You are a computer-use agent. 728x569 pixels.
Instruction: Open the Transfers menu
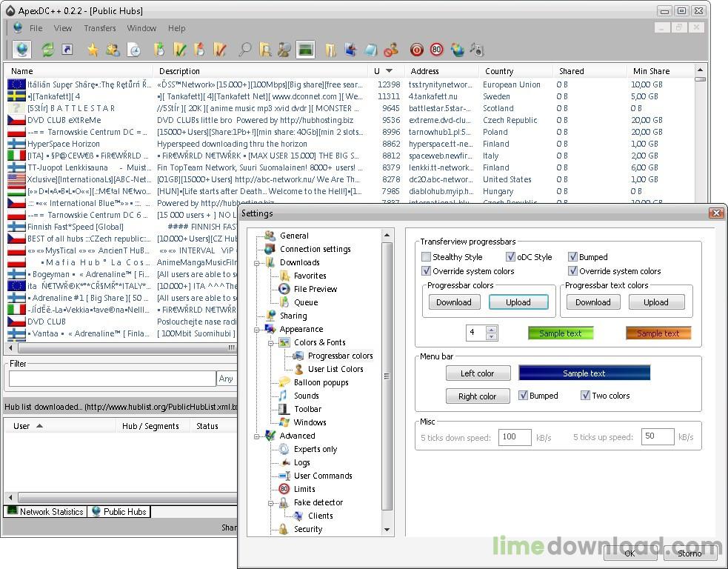99,28
